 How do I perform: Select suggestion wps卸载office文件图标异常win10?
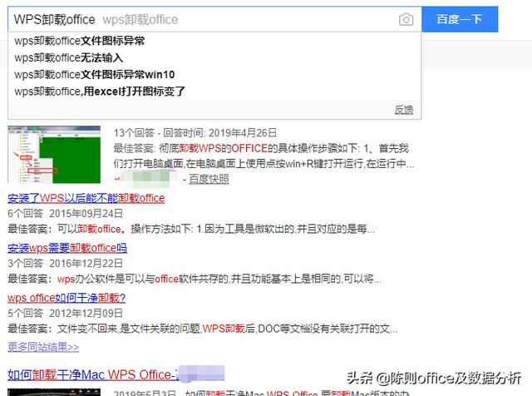(94, 74)
